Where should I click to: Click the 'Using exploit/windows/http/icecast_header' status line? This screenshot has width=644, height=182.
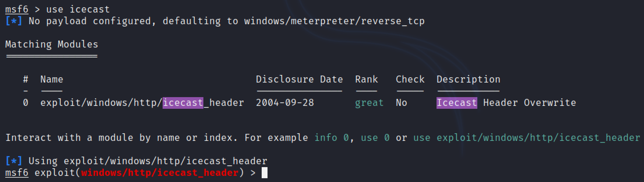pyautogui.click(x=136, y=161)
